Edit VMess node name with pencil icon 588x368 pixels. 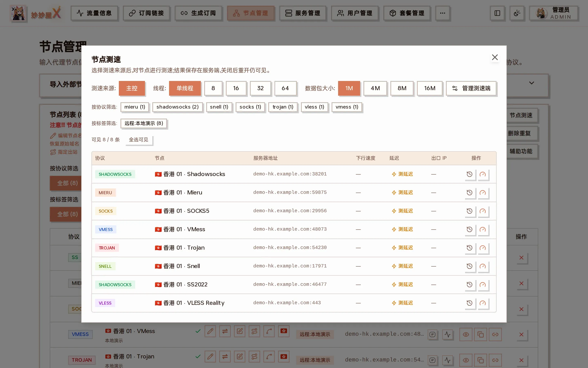[210, 331]
